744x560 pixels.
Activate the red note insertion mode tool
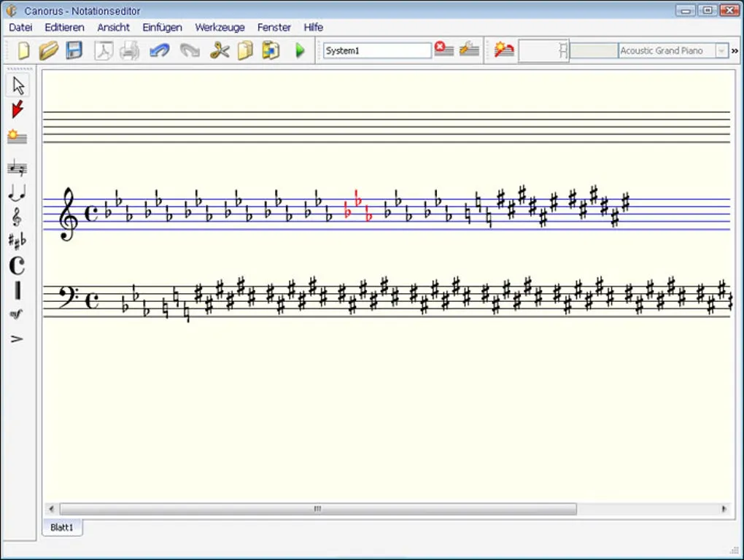(x=18, y=110)
